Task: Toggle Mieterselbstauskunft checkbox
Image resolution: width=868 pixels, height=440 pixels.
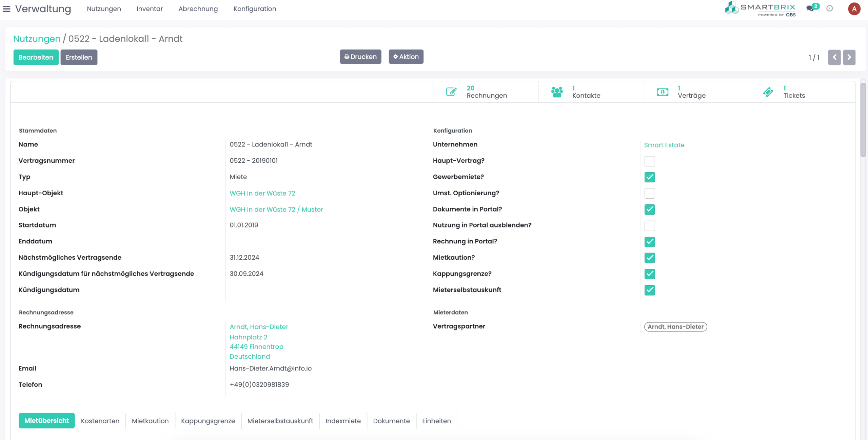Action: point(650,290)
